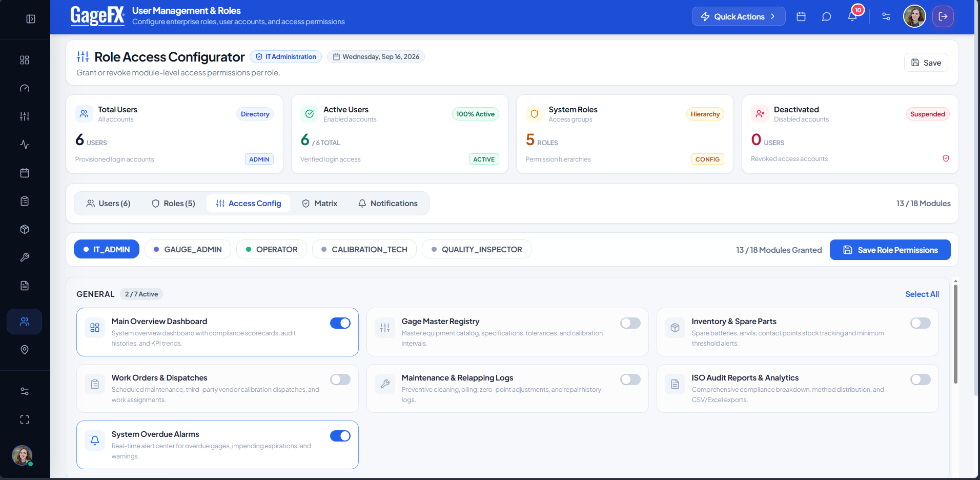Open notifications bell with 10 badge
Viewport: 980px width, 480px height.
853,15
